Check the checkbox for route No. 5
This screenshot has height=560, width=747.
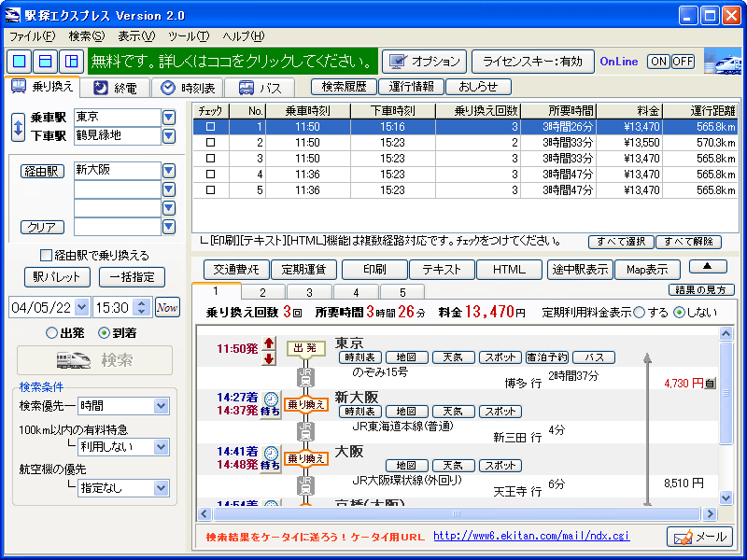[211, 190]
